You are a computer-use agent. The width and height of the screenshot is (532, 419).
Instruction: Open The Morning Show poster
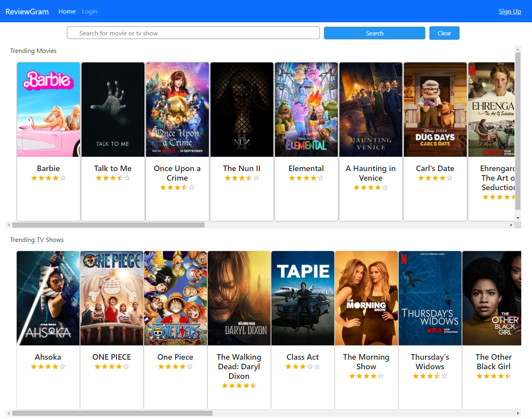[x=366, y=298]
